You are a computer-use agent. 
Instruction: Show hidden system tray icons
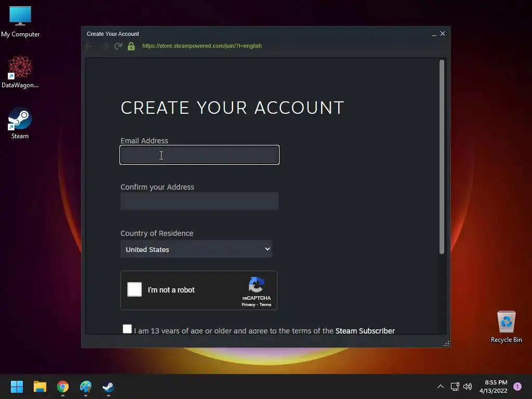tap(441, 387)
